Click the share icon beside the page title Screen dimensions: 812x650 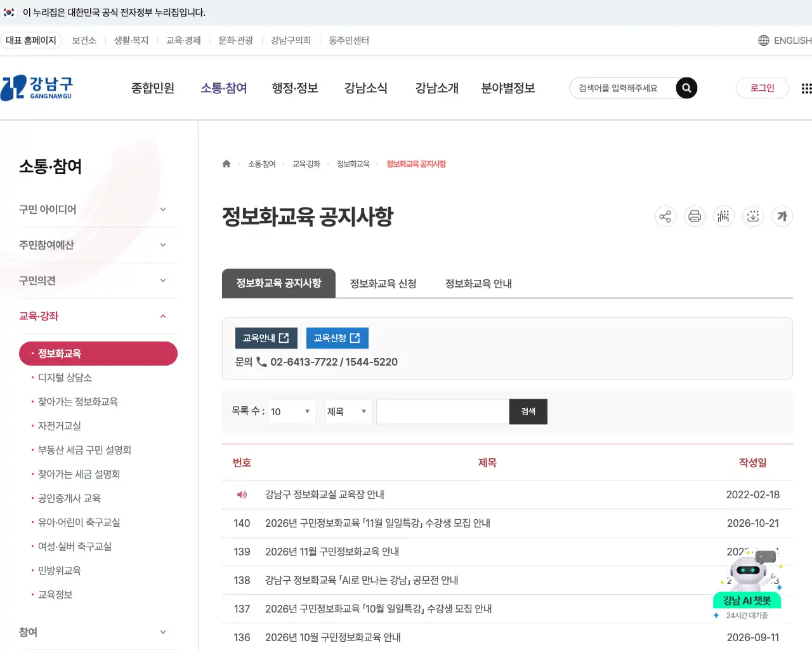click(x=665, y=216)
